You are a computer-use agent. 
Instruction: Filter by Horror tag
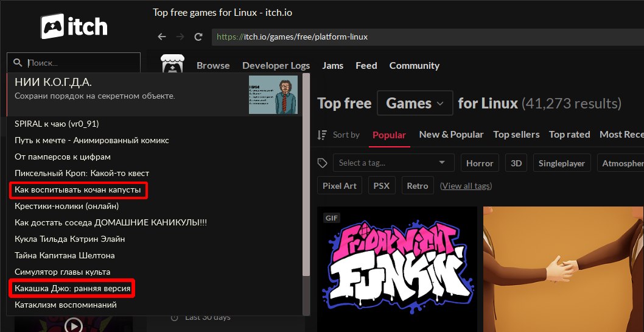click(480, 163)
